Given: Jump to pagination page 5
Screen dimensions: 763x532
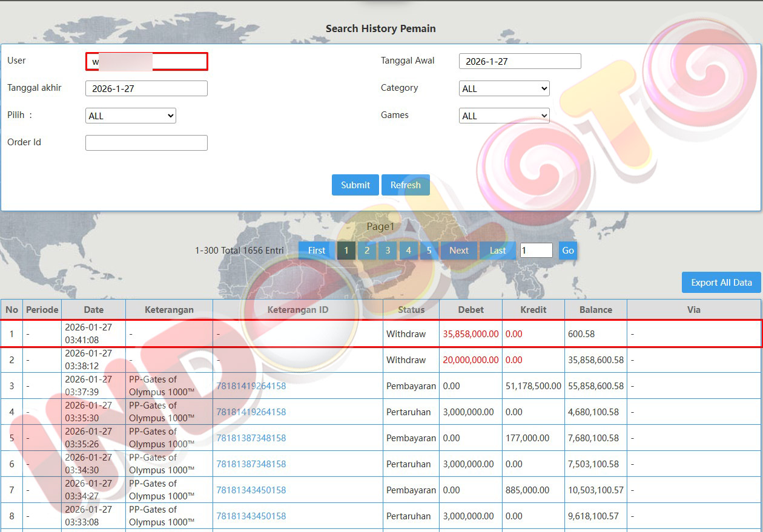Looking at the screenshot, I should [x=429, y=251].
